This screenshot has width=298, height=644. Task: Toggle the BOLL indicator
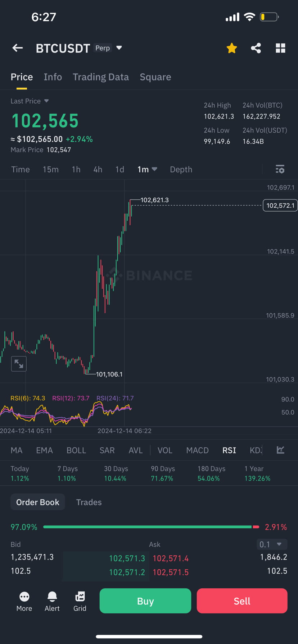76,450
